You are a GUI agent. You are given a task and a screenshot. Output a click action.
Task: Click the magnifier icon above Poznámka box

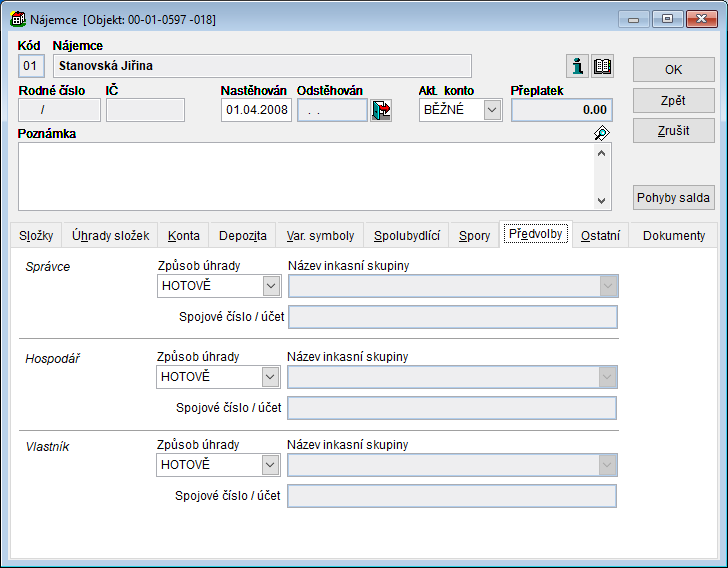[601, 133]
